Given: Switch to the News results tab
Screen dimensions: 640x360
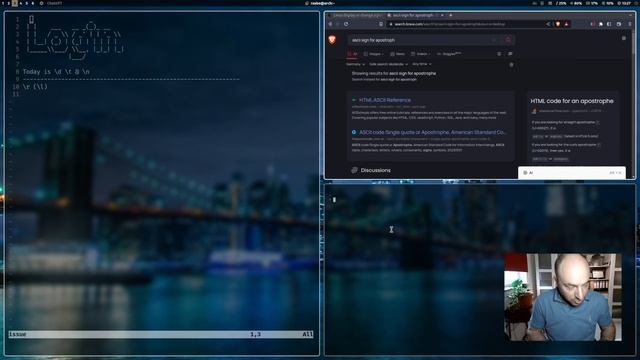Looking at the screenshot, I should click(x=398, y=54).
